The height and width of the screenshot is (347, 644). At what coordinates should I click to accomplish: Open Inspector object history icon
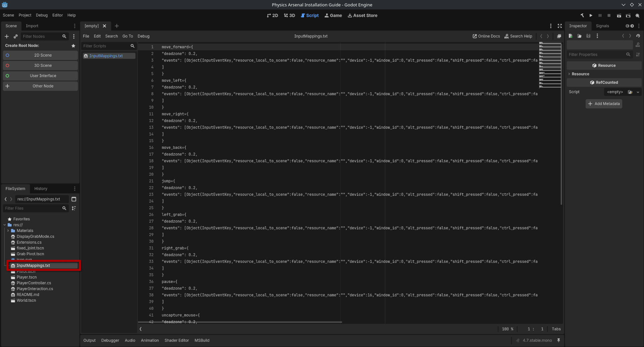pos(638,36)
